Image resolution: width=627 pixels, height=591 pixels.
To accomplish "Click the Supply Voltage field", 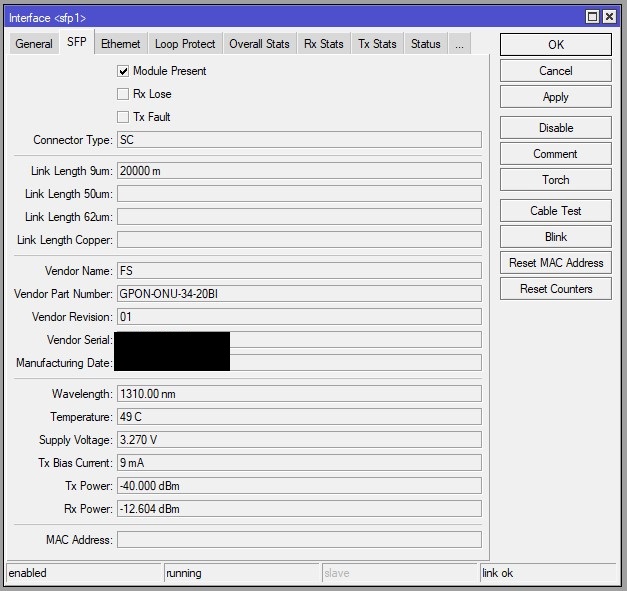I will pos(299,440).
